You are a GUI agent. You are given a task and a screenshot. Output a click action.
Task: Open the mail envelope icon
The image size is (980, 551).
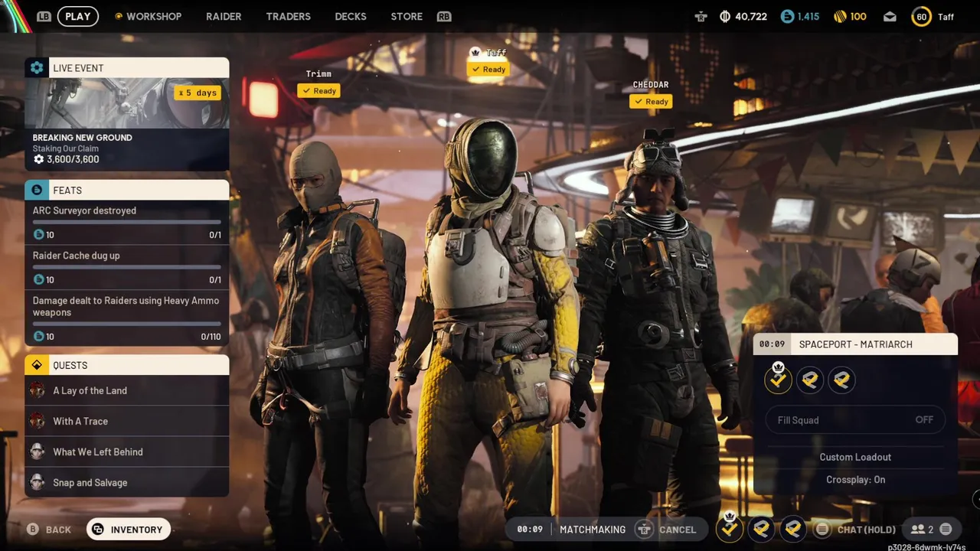(x=890, y=16)
